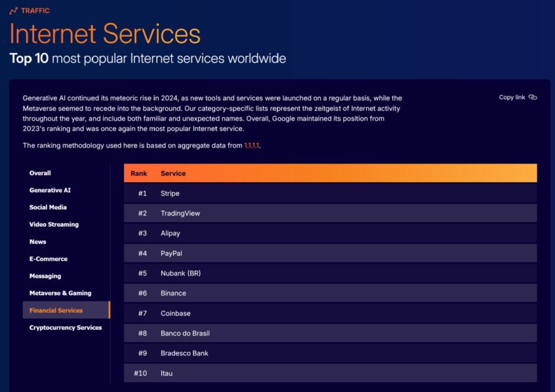Open the Social Media category

pos(48,207)
